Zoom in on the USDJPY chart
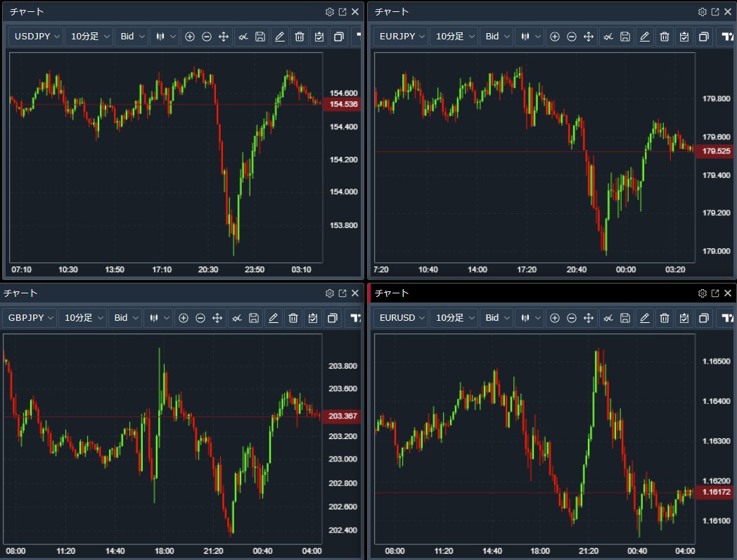The width and height of the screenshot is (737, 560). 190,36
